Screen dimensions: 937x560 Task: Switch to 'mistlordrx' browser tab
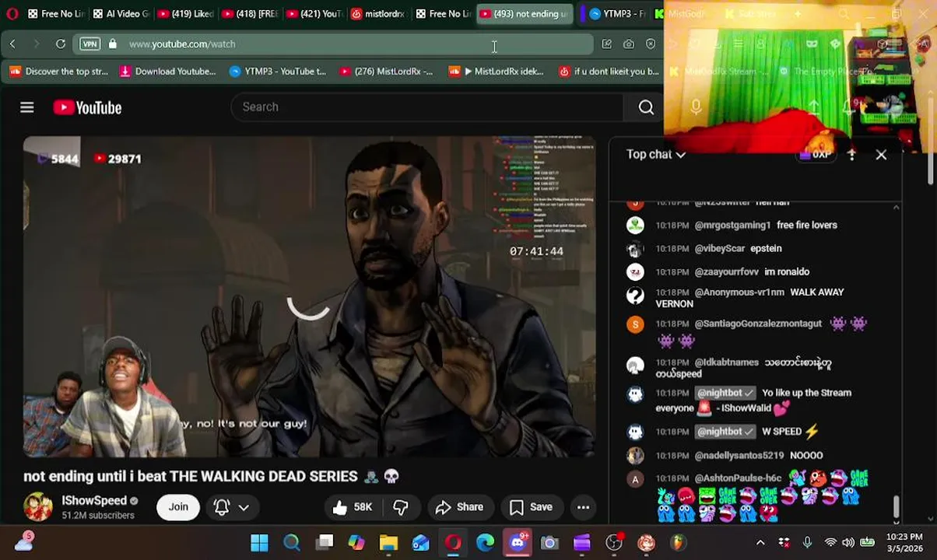pos(378,14)
